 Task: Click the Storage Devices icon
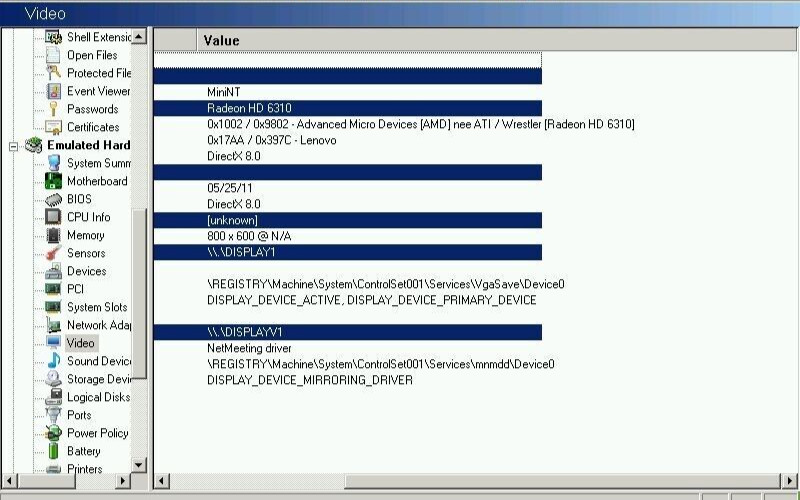pos(53,379)
